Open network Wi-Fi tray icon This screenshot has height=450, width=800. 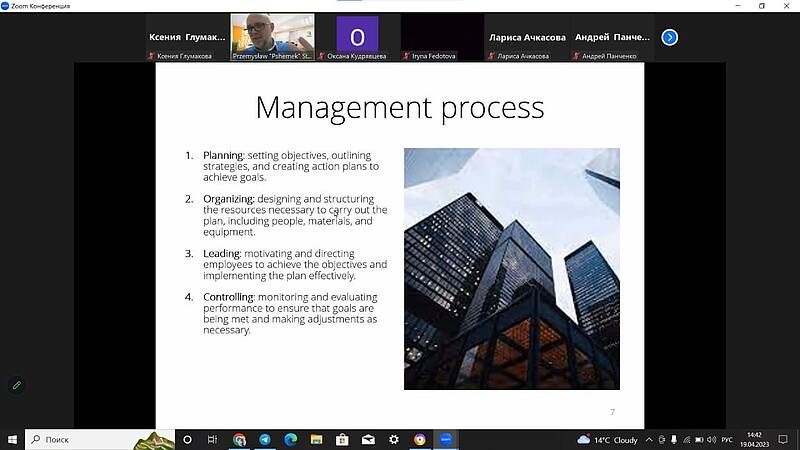[x=687, y=439]
